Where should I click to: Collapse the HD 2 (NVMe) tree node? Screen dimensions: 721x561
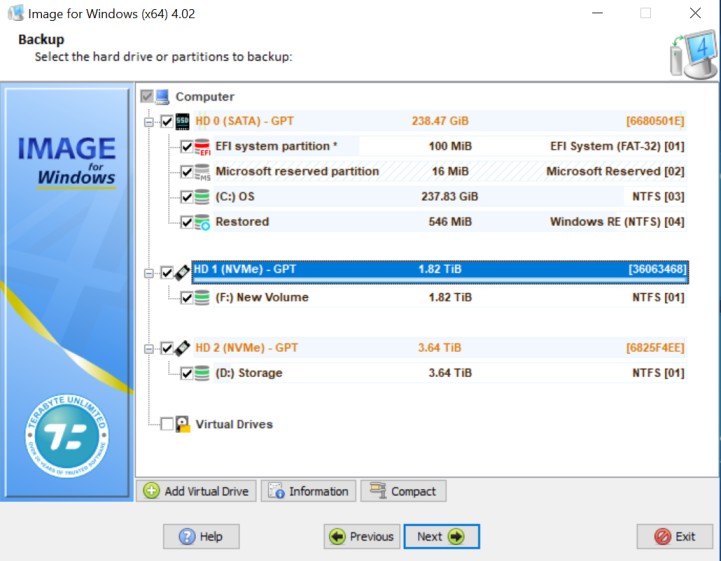click(x=149, y=349)
